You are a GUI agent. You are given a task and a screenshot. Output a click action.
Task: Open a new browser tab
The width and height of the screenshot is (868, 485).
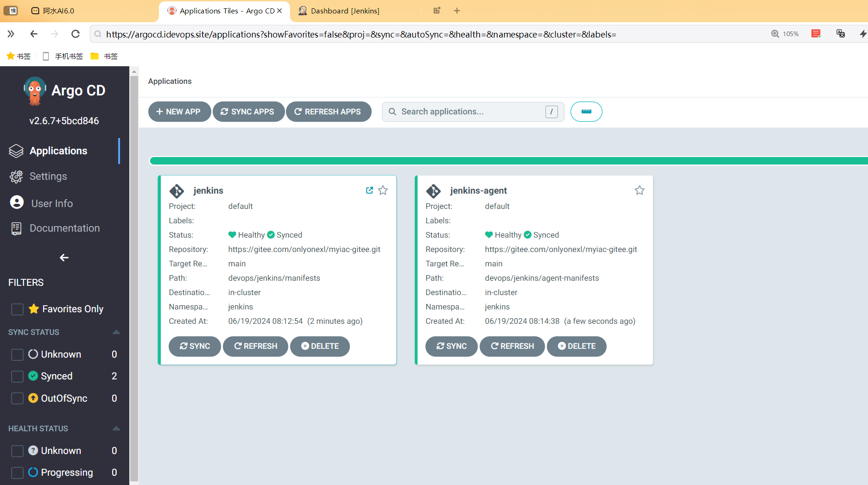tap(457, 11)
